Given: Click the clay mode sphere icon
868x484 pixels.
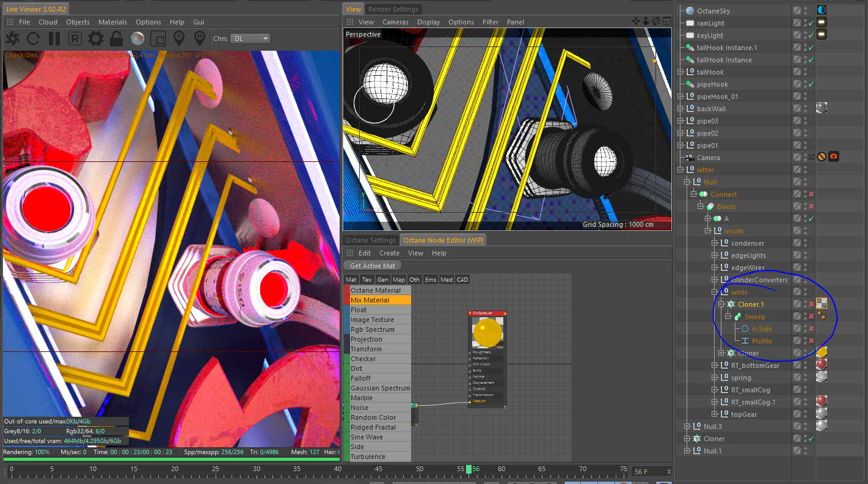Looking at the screenshot, I should pos(137,38).
